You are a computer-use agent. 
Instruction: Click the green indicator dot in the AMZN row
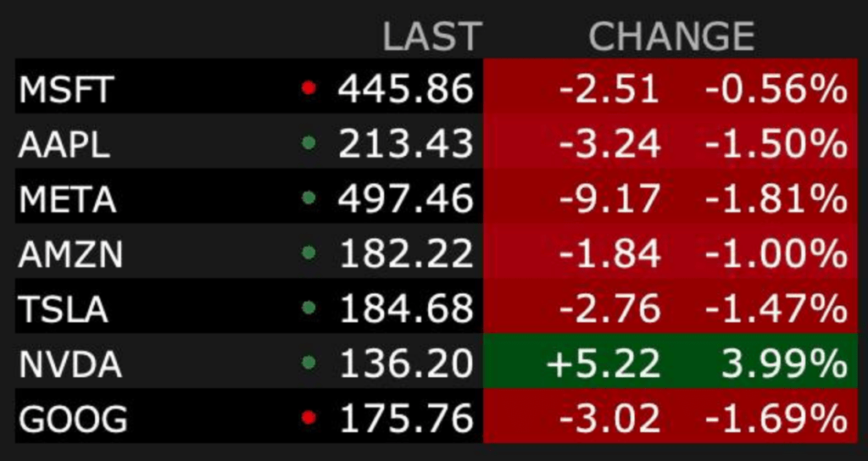(x=309, y=253)
